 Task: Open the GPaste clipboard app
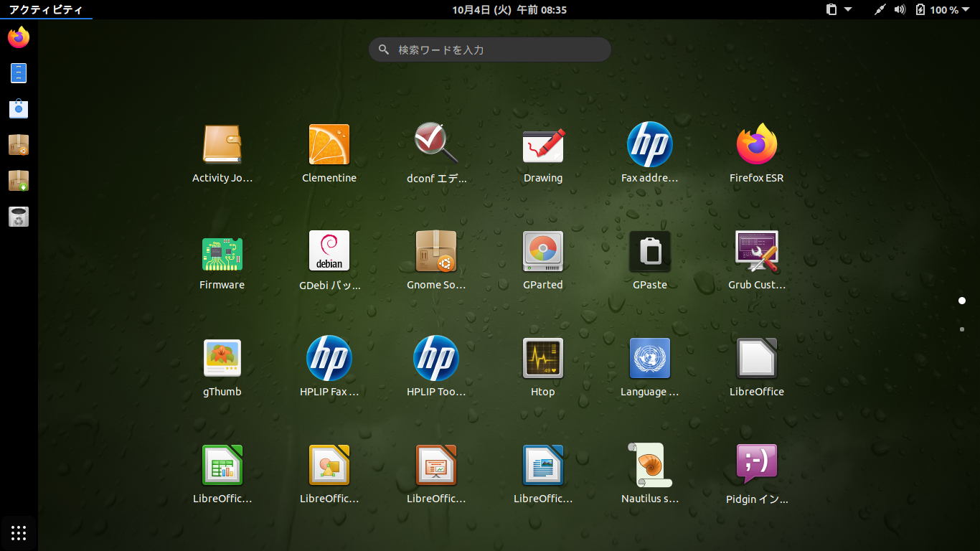[650, 251]
